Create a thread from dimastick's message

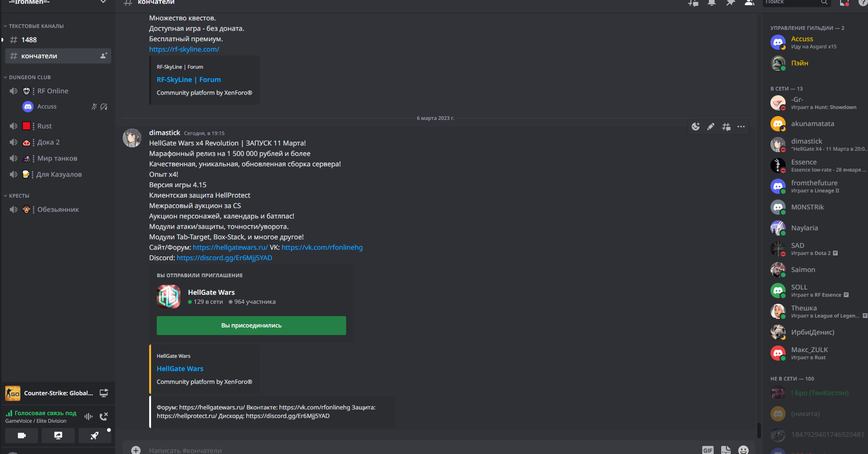click(726, 127)
